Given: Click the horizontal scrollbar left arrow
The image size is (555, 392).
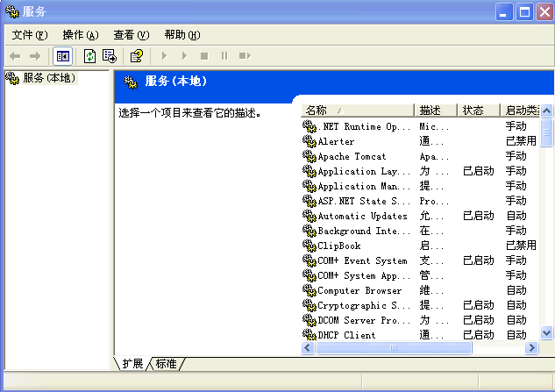Looking at the screenshot, I should (x=307, y=348).
